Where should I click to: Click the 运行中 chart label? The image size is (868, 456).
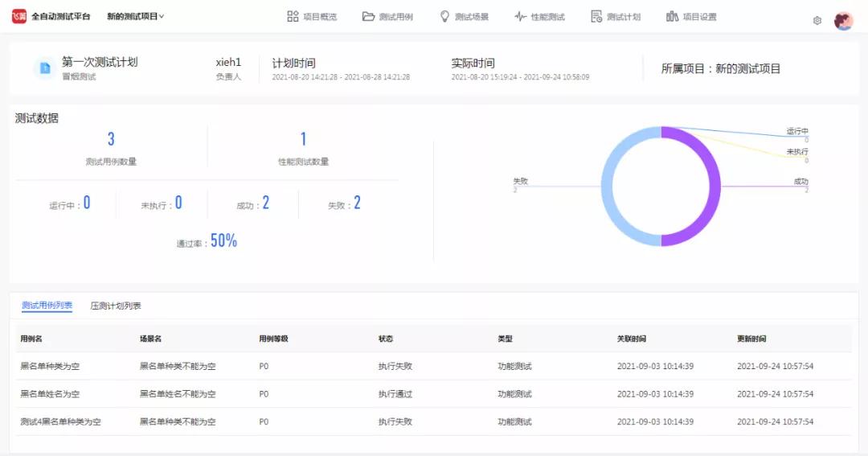[798, 131]
